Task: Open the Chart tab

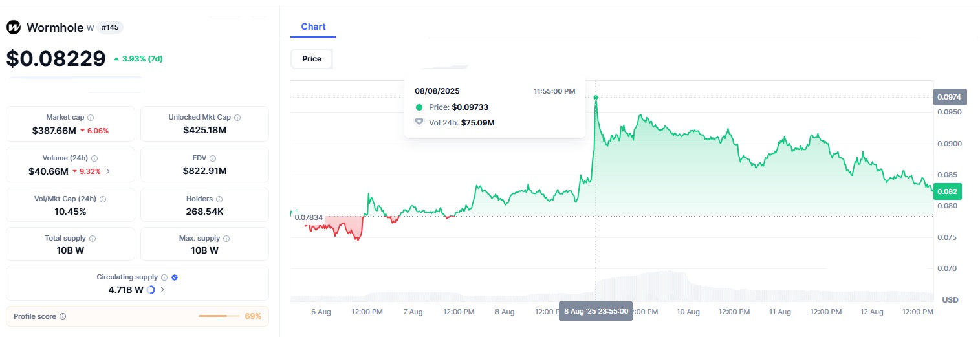Action: point(314,27)
